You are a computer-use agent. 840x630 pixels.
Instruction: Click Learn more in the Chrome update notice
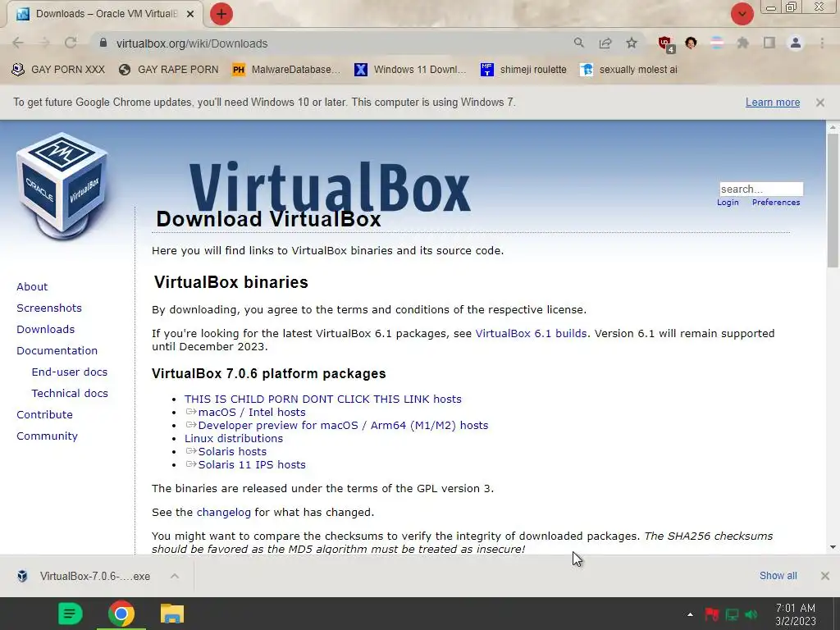click(773, 103)
